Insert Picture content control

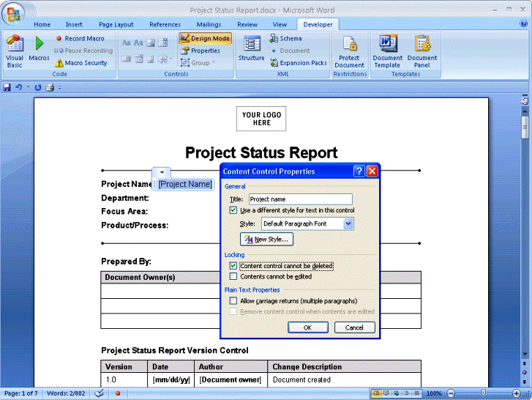pos(151,42)
